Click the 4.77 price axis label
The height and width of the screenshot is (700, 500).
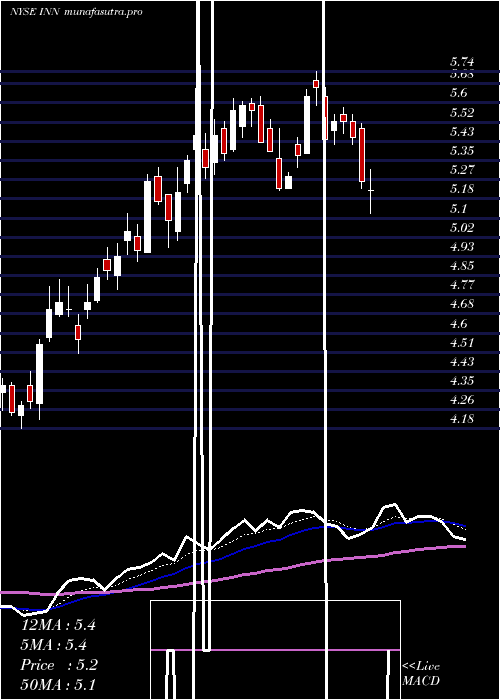(462, 285)
